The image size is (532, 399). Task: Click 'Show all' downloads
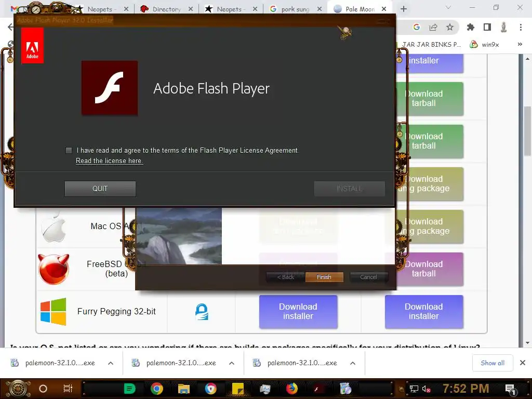493,363
